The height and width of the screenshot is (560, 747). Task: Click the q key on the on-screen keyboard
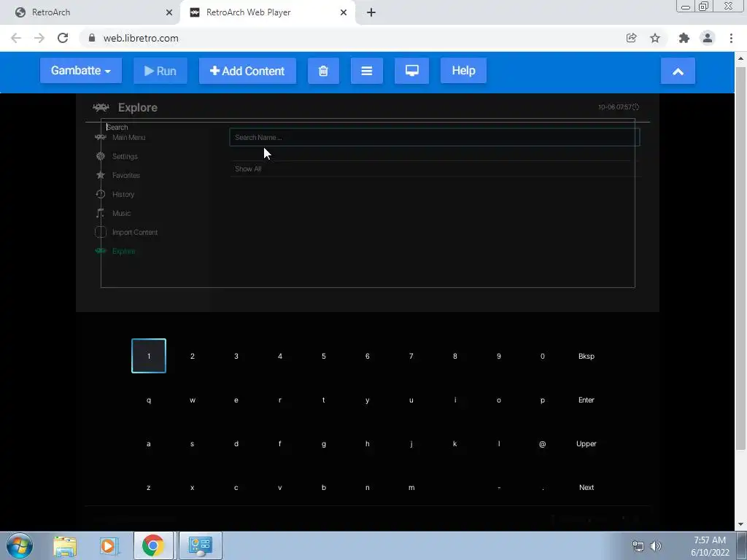point(149,400)
